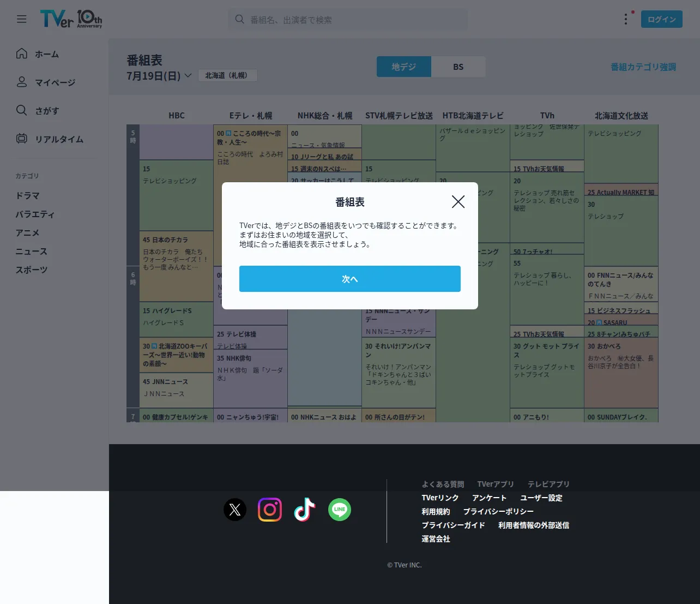Open the 35 NHK俳句 program cell
Image resolution: width=700 pixels, height=604 pixels.
250,378
